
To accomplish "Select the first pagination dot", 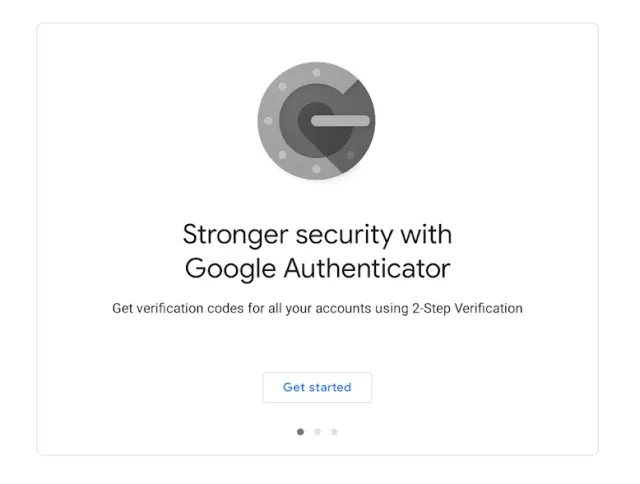I will pos(300,432).
